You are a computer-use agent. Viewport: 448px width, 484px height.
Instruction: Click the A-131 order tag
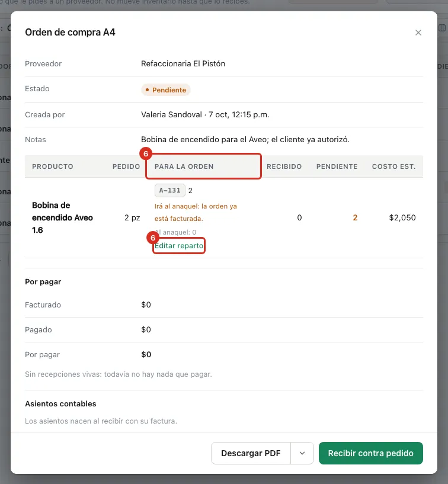click(x=170, y=190)
